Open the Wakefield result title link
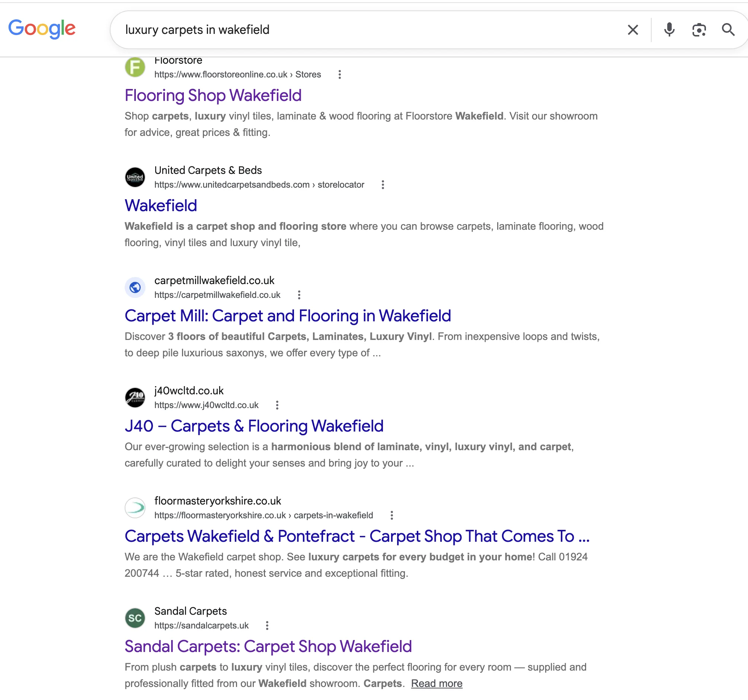This screenshot has width=748, height=700. coord(161,206)
